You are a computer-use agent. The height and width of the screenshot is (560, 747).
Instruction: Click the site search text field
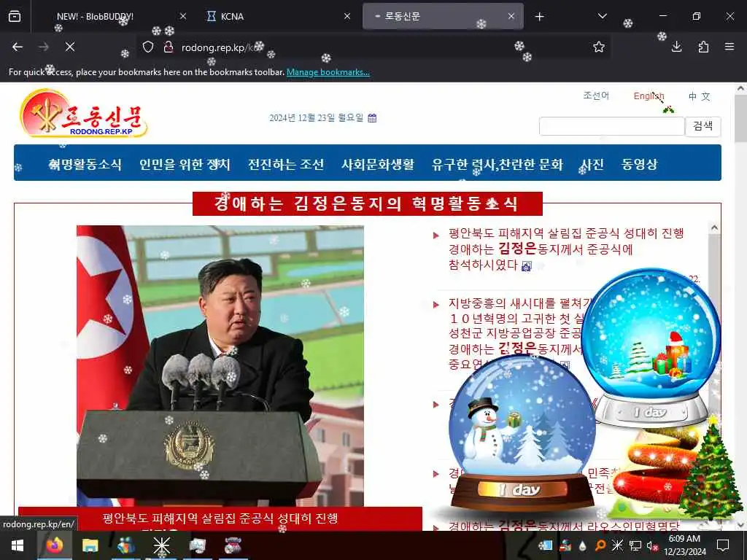click(x=612, y=126)
